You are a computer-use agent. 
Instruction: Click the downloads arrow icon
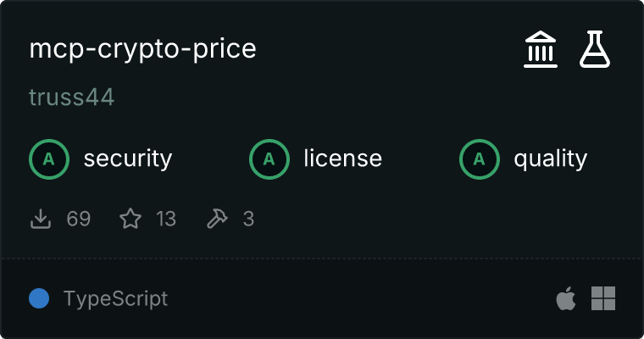tap(41, 220)
